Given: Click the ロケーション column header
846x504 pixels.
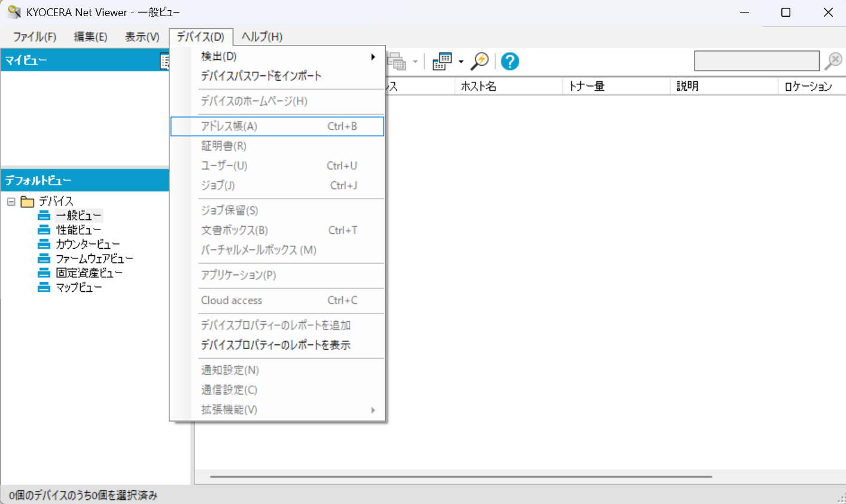Looking at the screenshot, I should [x=812, y=86].
